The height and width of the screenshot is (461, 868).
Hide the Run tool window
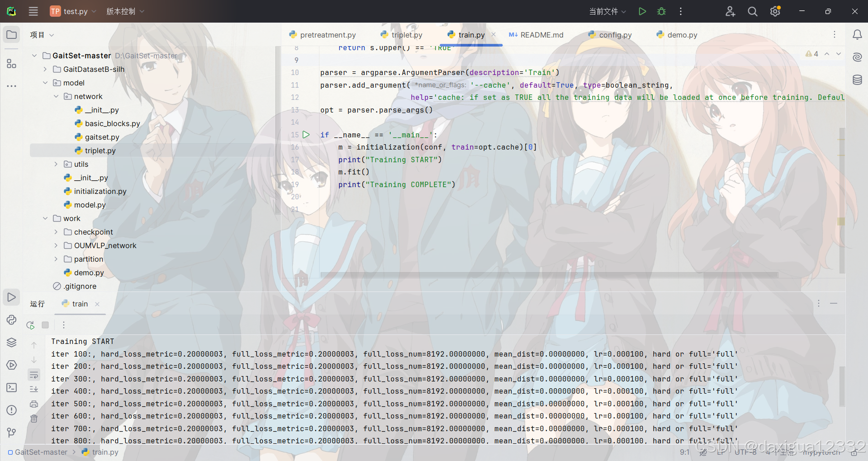point(834,303)
